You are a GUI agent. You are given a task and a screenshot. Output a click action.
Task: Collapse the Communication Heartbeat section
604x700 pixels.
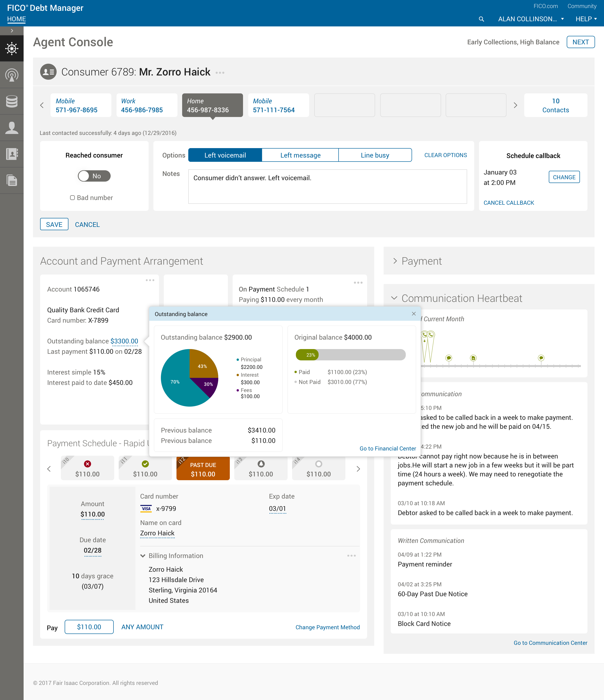click(394, 298)
